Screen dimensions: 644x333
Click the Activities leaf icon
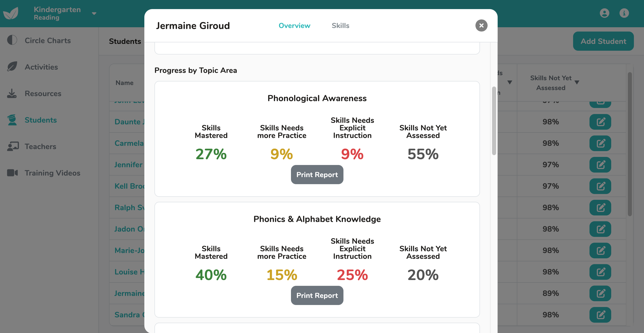tap(12, 67)
